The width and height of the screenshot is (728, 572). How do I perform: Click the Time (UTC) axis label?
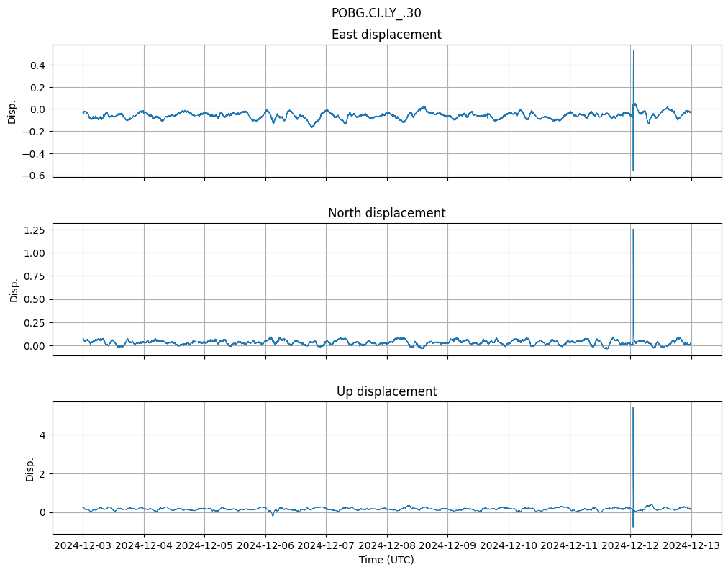[386, 560]
